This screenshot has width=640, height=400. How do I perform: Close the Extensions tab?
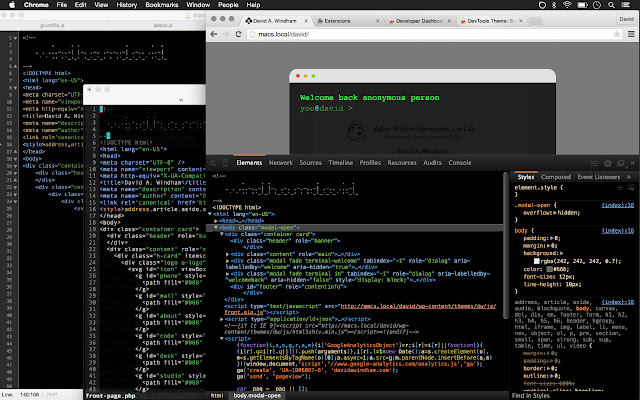pos(378,21)
